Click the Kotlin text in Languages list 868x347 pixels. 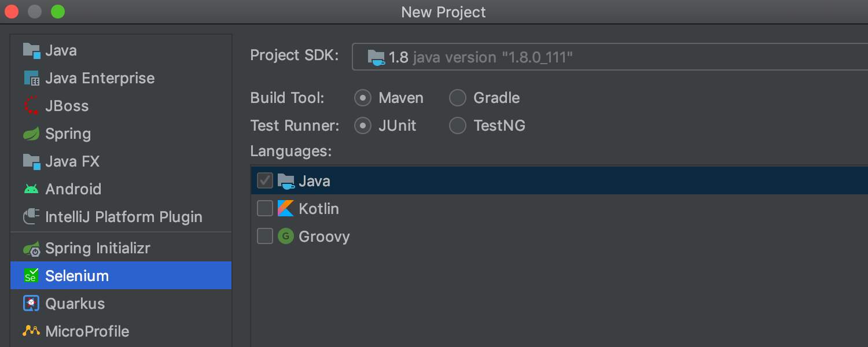(x=319, y=209)
